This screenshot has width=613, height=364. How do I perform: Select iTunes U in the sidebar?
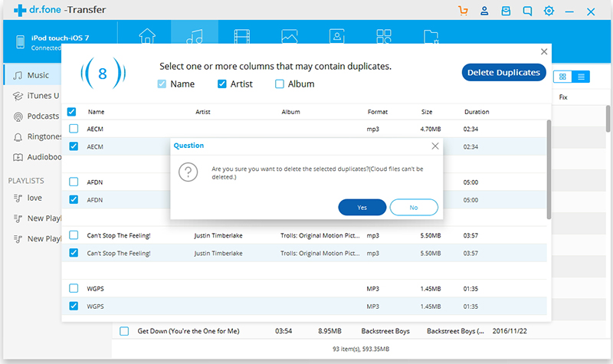37,96
